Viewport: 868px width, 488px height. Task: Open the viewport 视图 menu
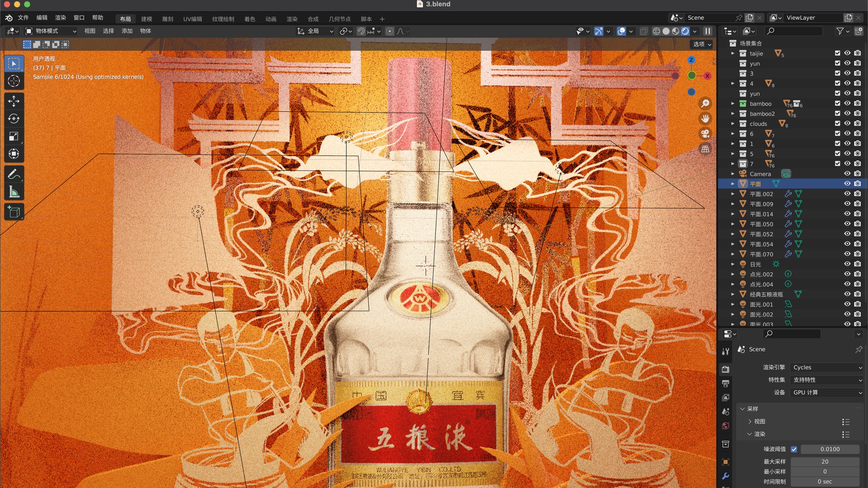tap(90, 31)
